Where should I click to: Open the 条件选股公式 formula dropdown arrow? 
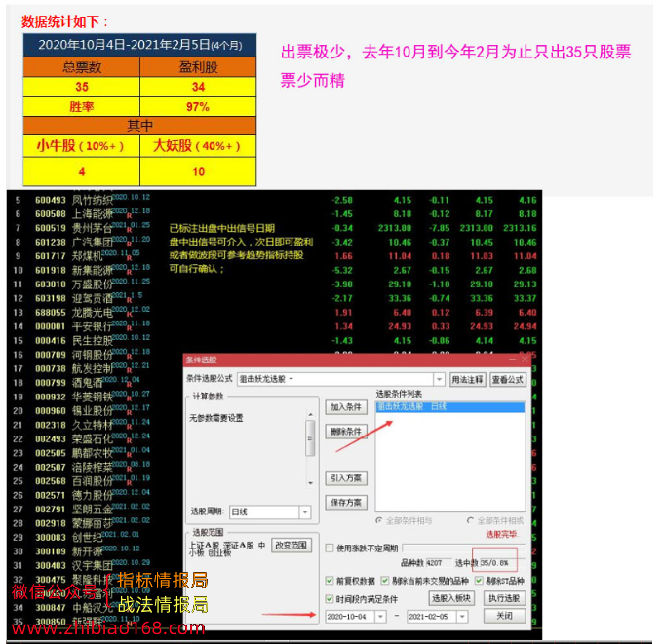tap(439, 379)
